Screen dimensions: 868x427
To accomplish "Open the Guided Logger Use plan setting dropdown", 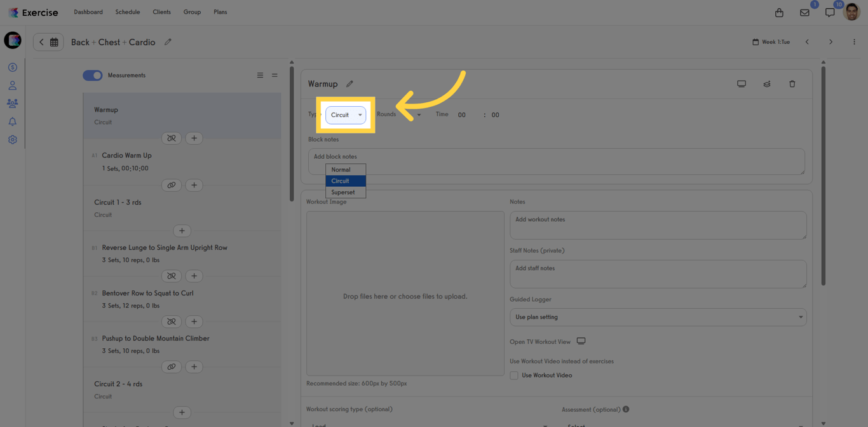I will tap(658, 317).
